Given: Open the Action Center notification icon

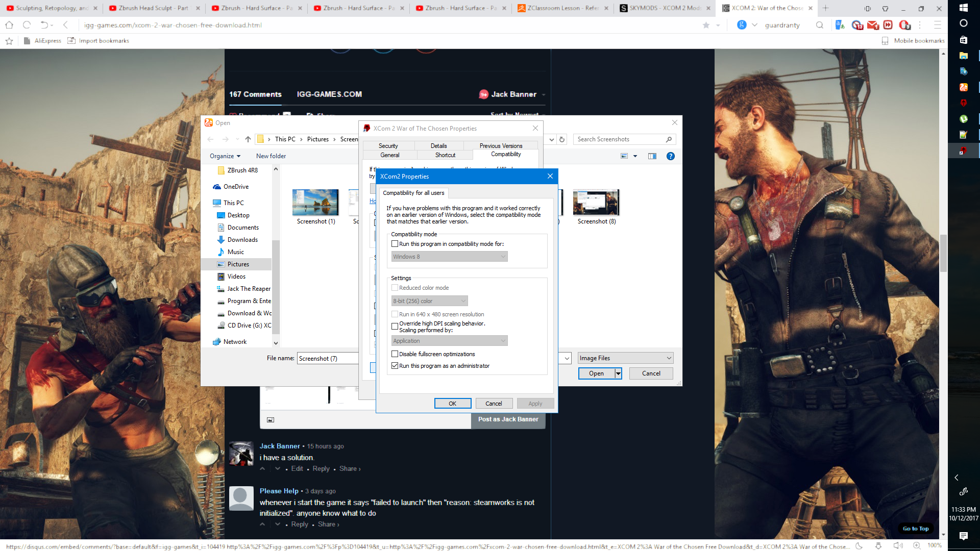Looking at the screenshot, I should (964, 536).
